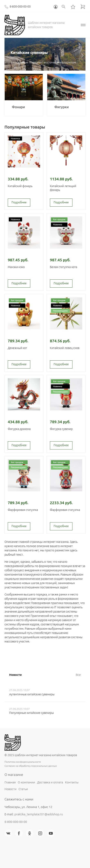
Task: Click Подробнее under Китайский фонарь
Action: (19, 203)
